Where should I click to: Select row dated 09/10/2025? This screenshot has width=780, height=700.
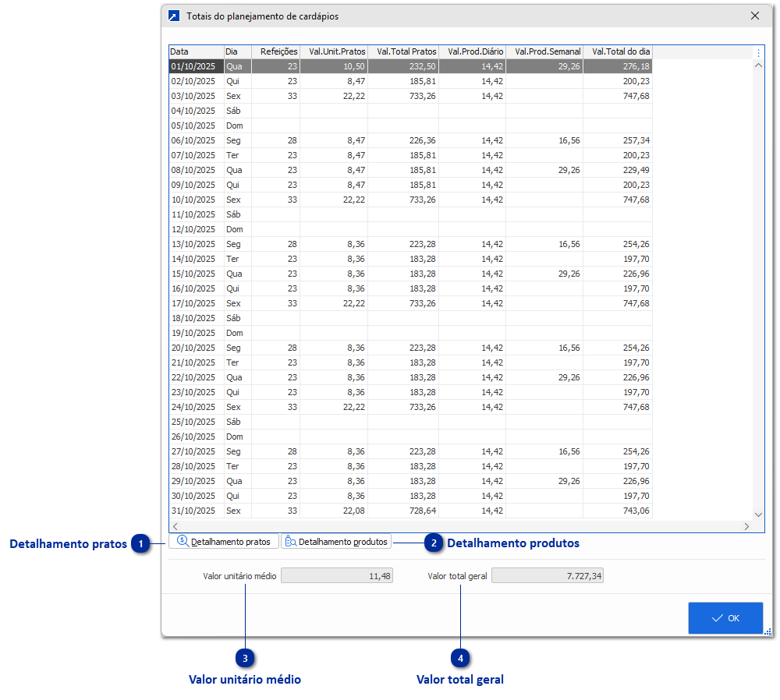pos(410,185)
